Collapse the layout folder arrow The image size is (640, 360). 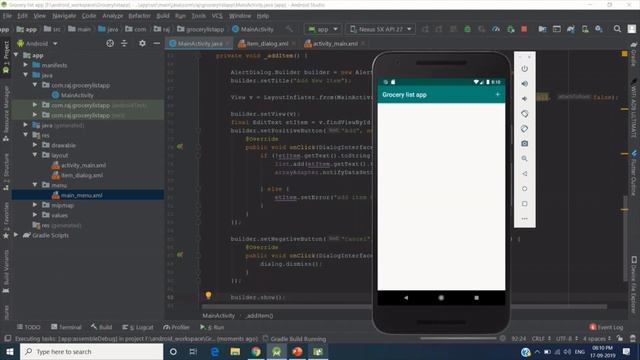pos(35,155)
